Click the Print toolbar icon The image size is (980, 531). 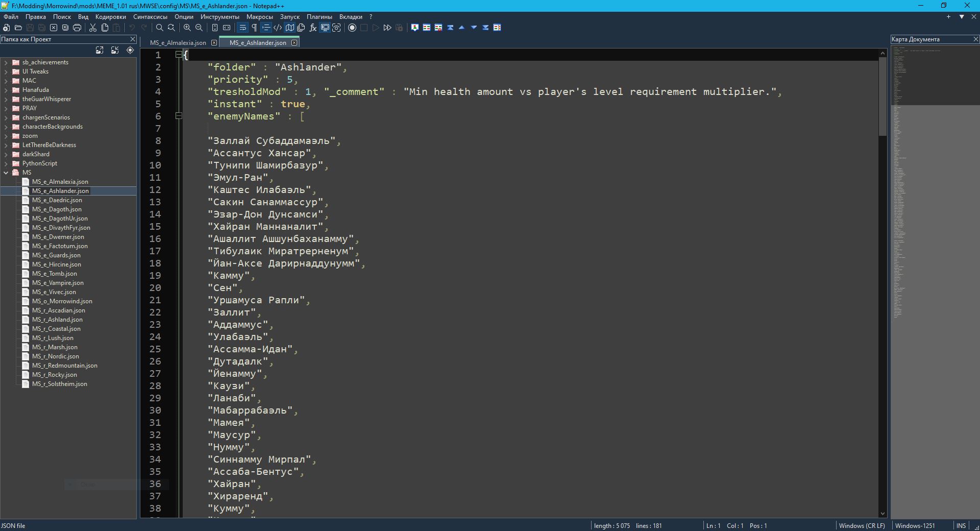(x=77, y=28)
